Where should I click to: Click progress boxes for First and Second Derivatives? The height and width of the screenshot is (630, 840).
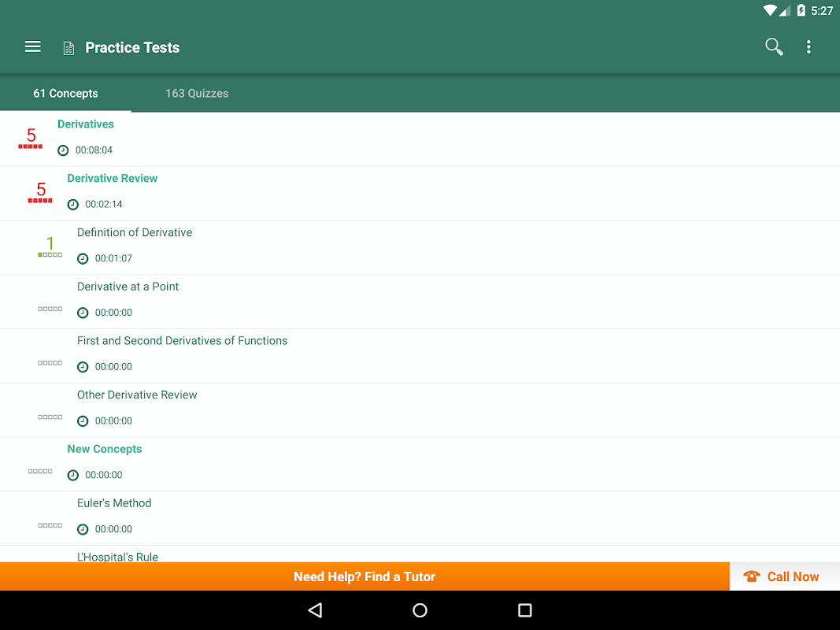pos(50,363)
